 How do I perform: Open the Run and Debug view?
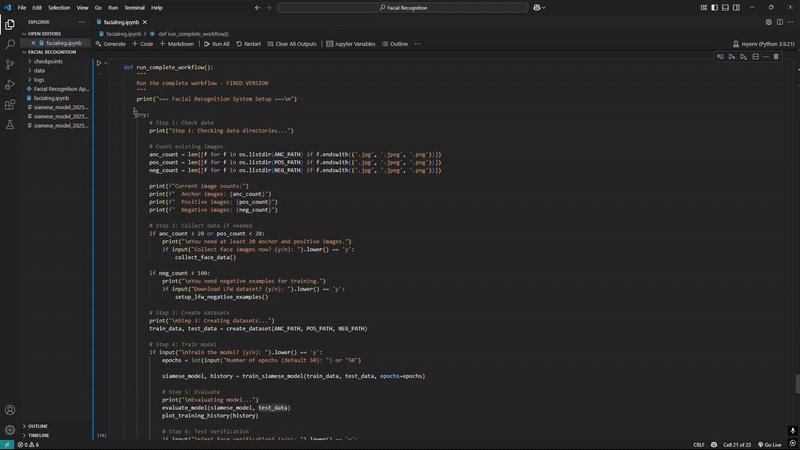[x=10, y=85]
